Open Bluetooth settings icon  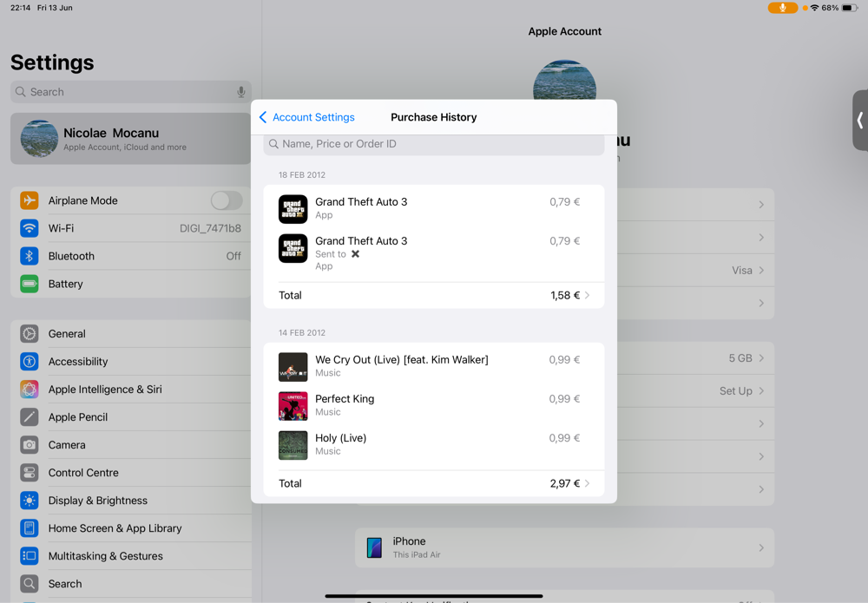[x=30, y=256]
